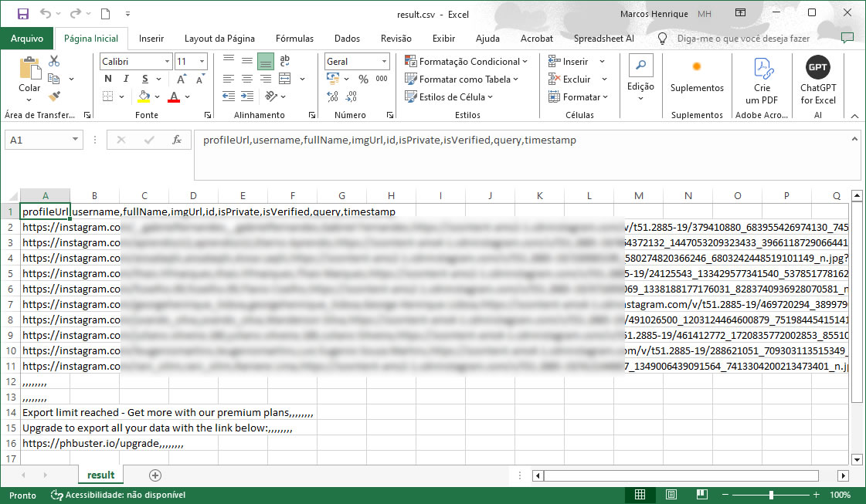
Task: Merge and center cells
Action: [x=285, y=79]
